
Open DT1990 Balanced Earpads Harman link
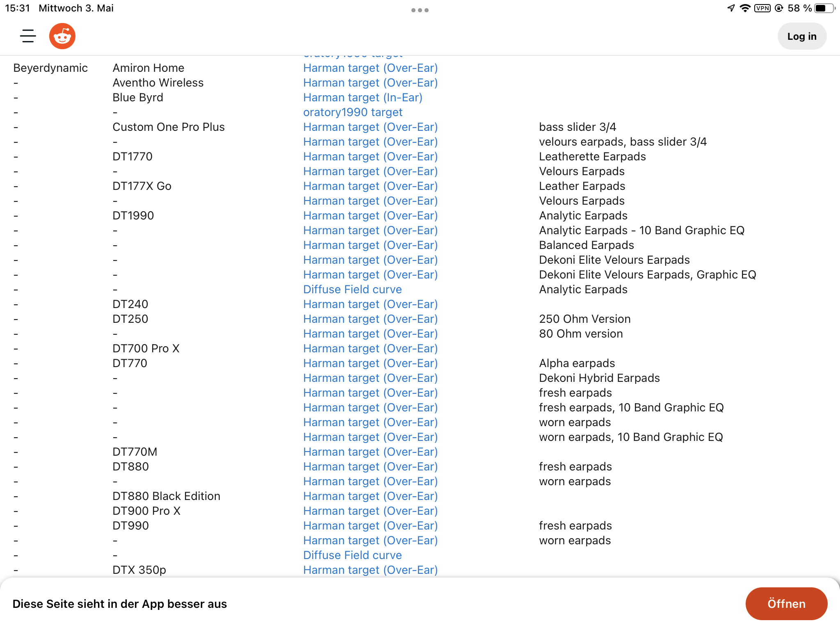(x=370, y=245)
